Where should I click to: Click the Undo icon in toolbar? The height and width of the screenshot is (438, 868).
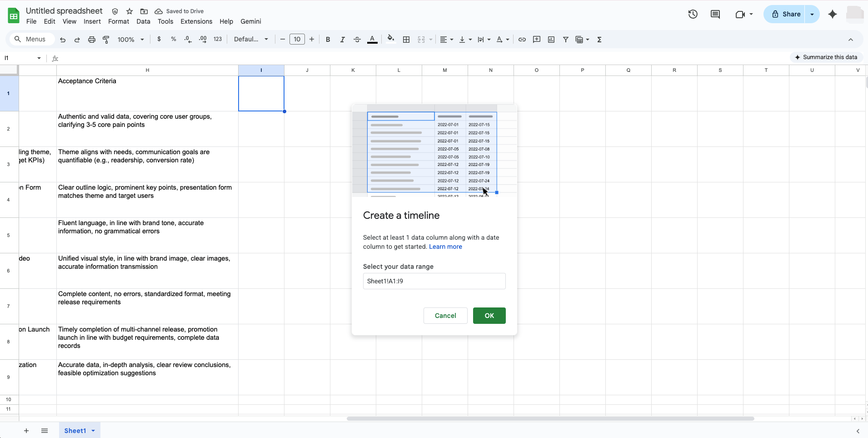click(63, 40)
